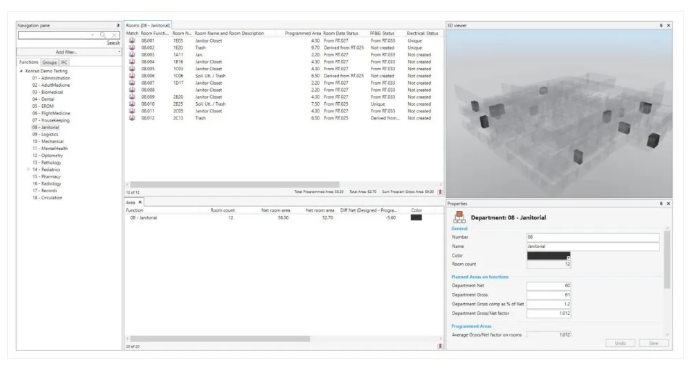Image resolution: width=694 pixels, height=372 pixels.
Task: Pin the Navigation pane
Action: click(x=118, y=26)
